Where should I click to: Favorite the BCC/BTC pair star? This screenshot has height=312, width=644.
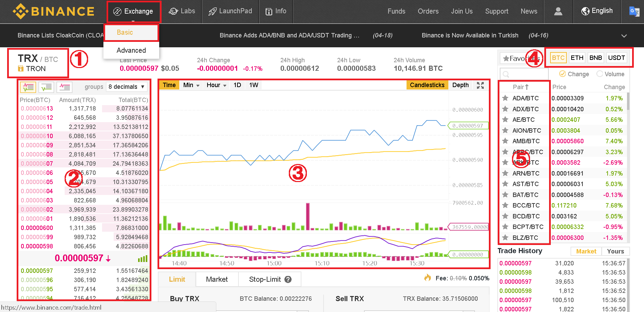[505, 205]
